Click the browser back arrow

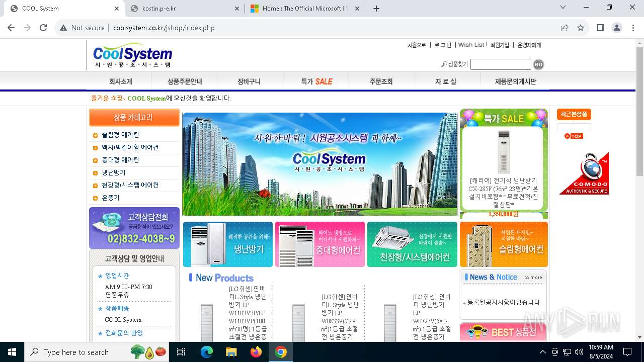click(x=11, y=28)
